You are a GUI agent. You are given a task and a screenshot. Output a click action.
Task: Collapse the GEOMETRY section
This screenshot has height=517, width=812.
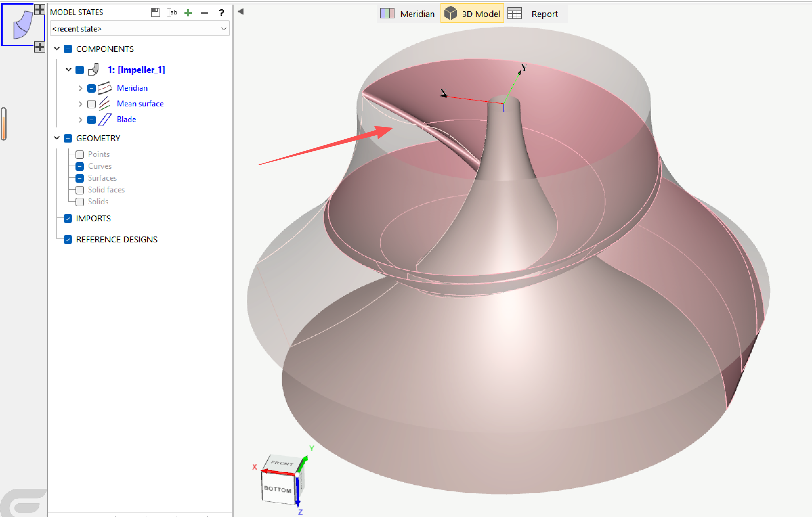point(57,138)
